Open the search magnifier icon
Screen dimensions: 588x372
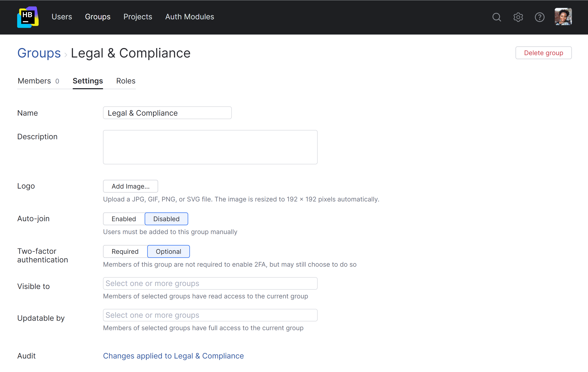pos(496,17)
